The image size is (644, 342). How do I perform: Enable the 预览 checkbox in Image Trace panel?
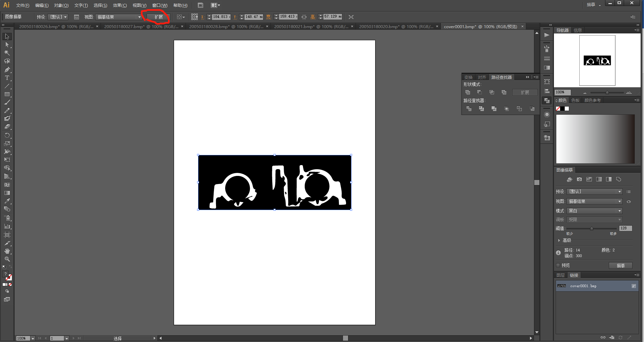pos(558,265)
